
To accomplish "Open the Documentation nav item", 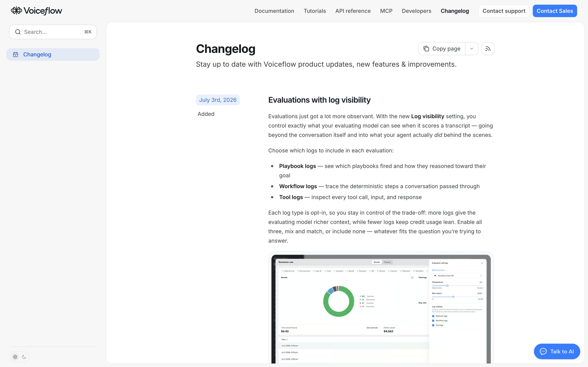I will [x=274, y=11].
